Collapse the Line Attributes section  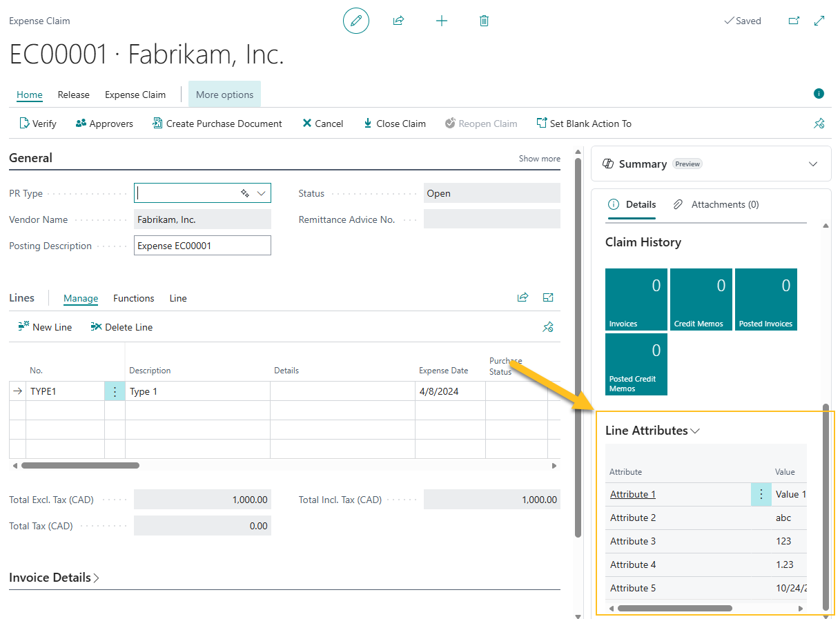coord(696,430)
